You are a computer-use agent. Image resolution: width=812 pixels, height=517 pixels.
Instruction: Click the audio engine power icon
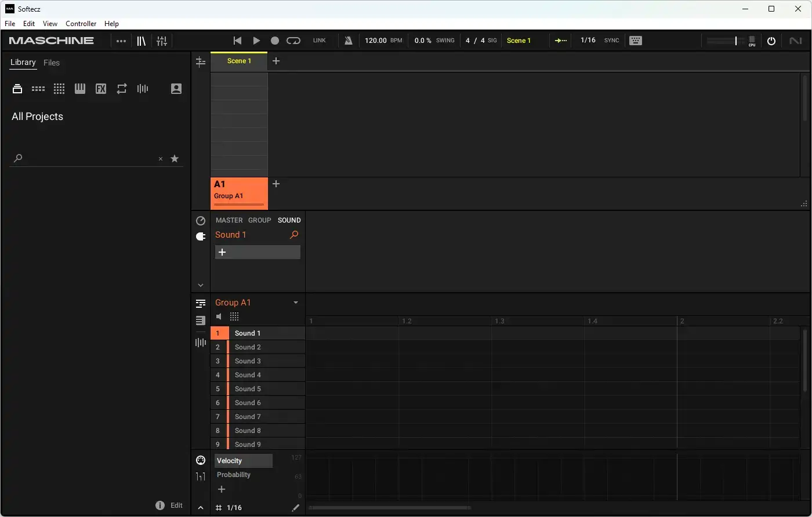click(x=771, y=41)
